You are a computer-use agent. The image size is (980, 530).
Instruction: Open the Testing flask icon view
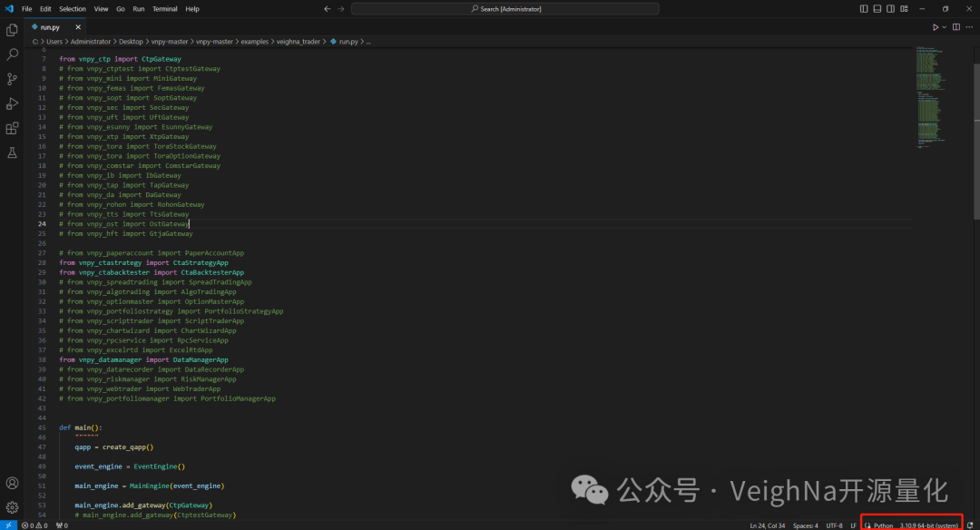pyautogui.click(x=12, y=152)
